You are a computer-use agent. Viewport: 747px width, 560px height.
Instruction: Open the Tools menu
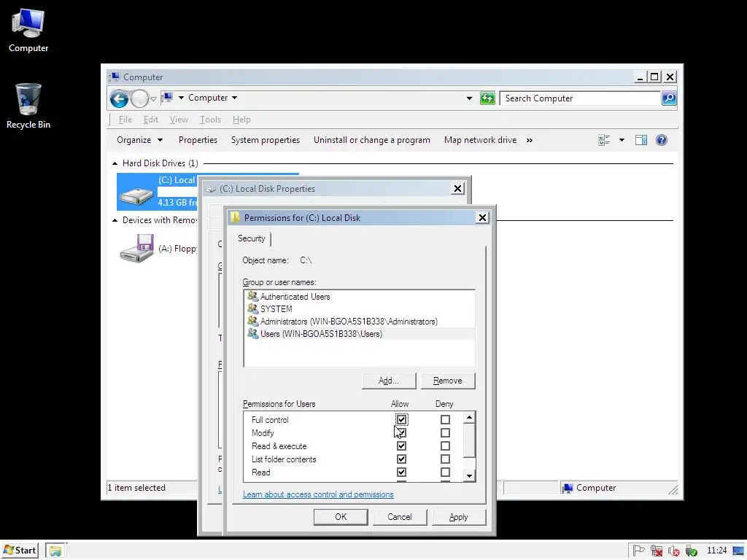(210, 120)
